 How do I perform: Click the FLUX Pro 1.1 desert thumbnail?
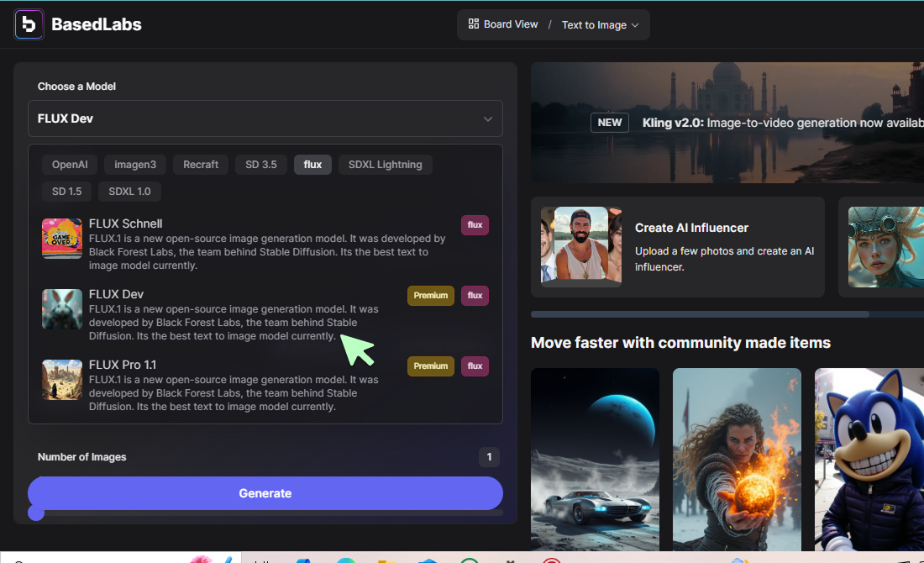[x=62, y=380]
